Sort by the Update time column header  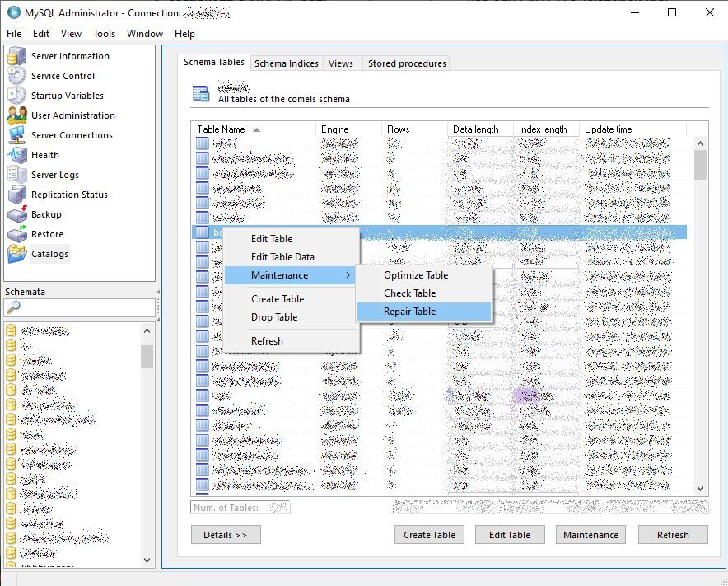click(x=632, y=129)
